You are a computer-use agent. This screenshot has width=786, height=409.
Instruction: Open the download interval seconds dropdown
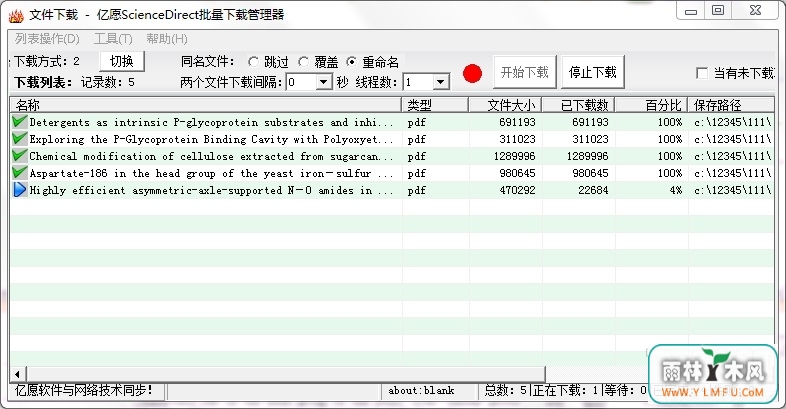coord(324,82)
